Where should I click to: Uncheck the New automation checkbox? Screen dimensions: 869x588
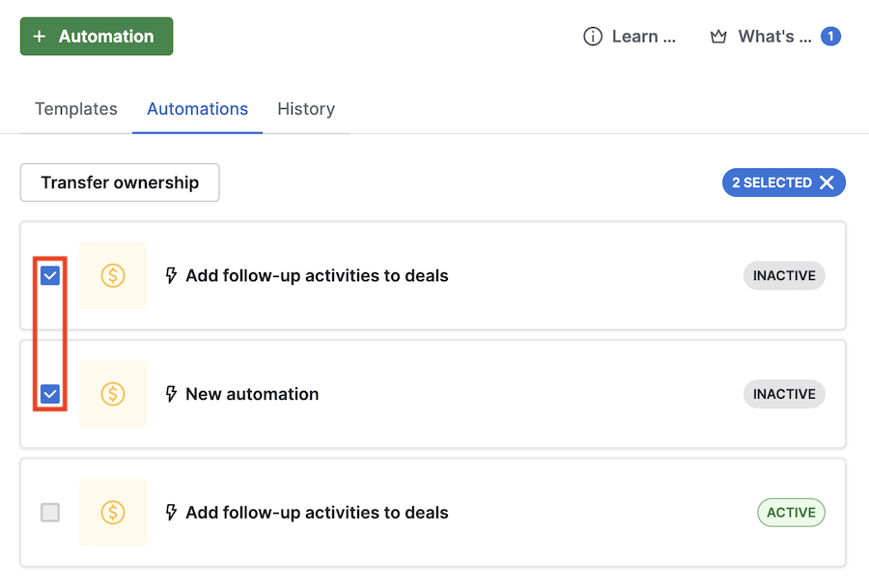point(50,394)
